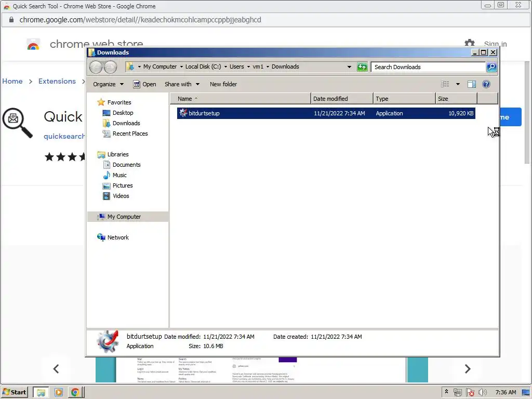Click the Forward navigation arrow in Downloads window

point(110,67)
